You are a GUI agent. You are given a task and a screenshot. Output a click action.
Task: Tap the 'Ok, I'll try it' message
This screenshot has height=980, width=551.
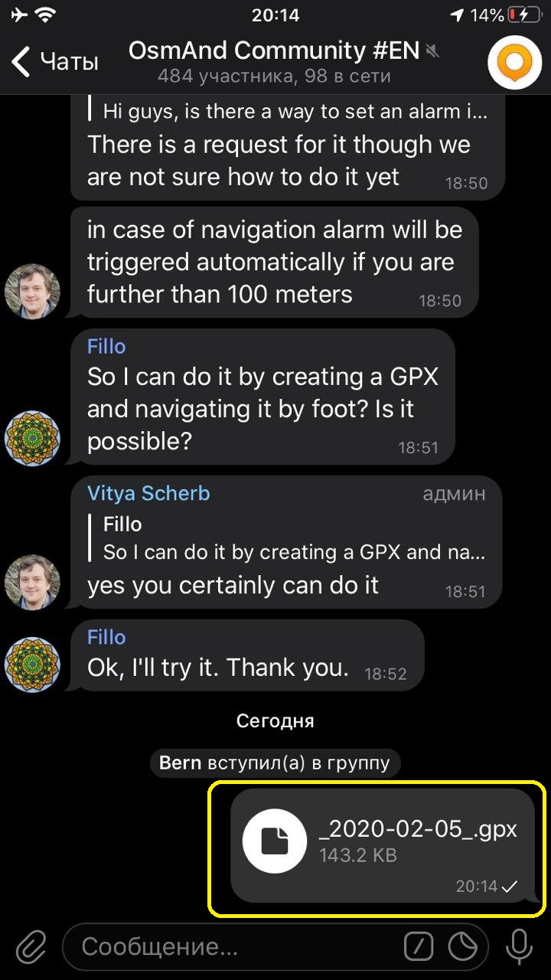pyautogui.click(x=218, y=668)
